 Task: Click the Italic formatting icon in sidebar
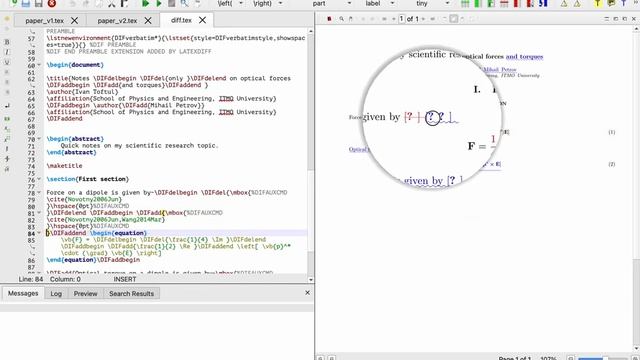click(x=7, y=52)
